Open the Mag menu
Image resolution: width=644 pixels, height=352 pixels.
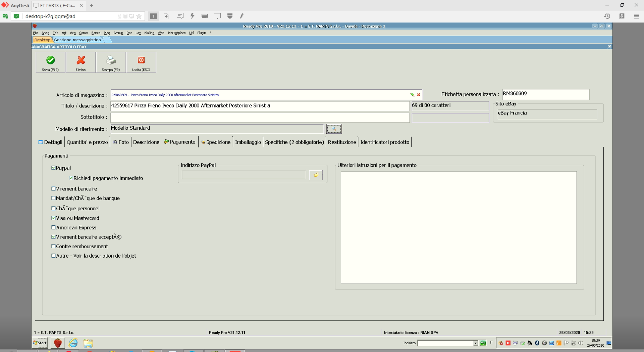(107, 33)
